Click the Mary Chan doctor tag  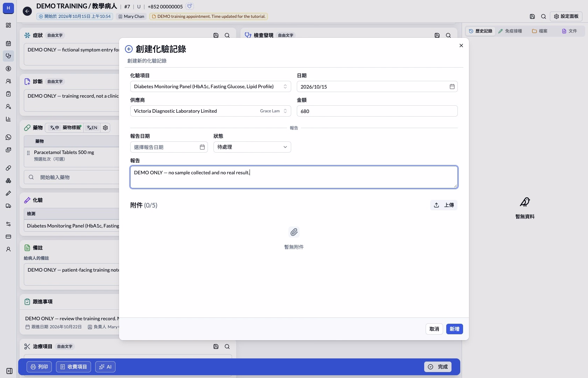click(x=131, y=16)
